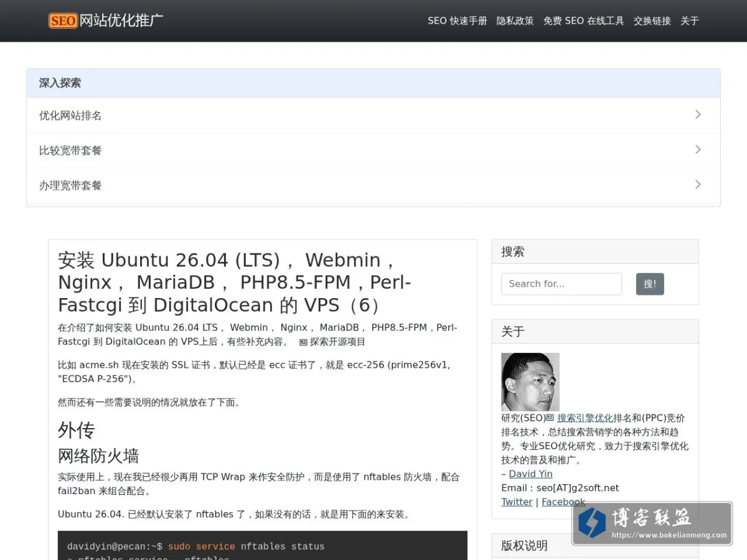Click the sudo service nftables status code line
The height and width of the screenshot is (560, 747).
(195, 546)
